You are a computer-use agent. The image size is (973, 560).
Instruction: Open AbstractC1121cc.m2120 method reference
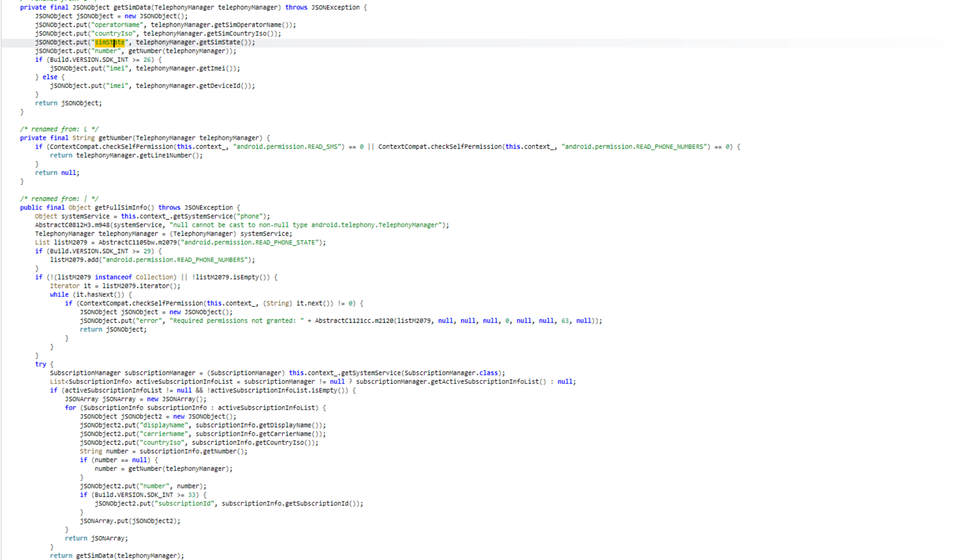pyautogui.click(x=354, y=321)
